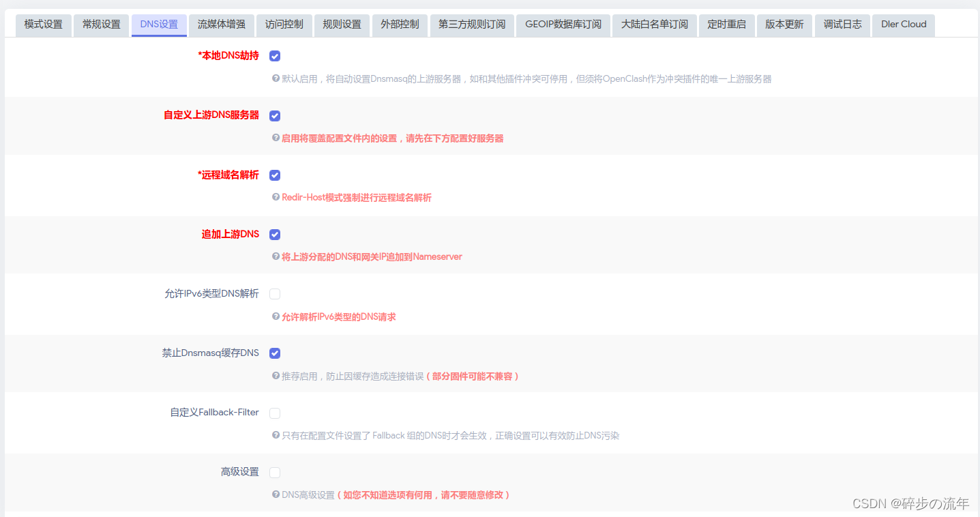Check the 自定义Fallback-Filter checkbox
The width and height of the screenshot is (980, 517).
click(275, 413)
